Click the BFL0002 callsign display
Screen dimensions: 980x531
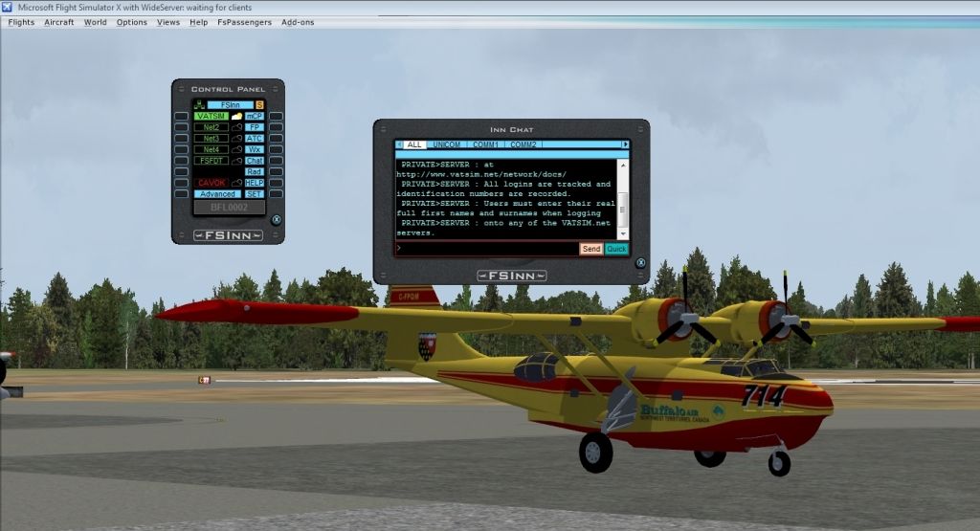click(x=230, y=208)
